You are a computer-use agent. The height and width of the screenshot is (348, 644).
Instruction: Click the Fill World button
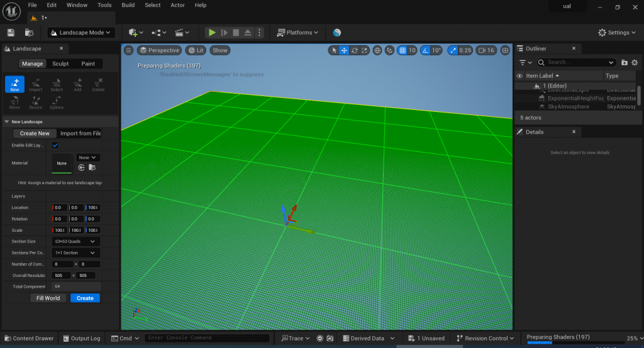coord(48,298)
